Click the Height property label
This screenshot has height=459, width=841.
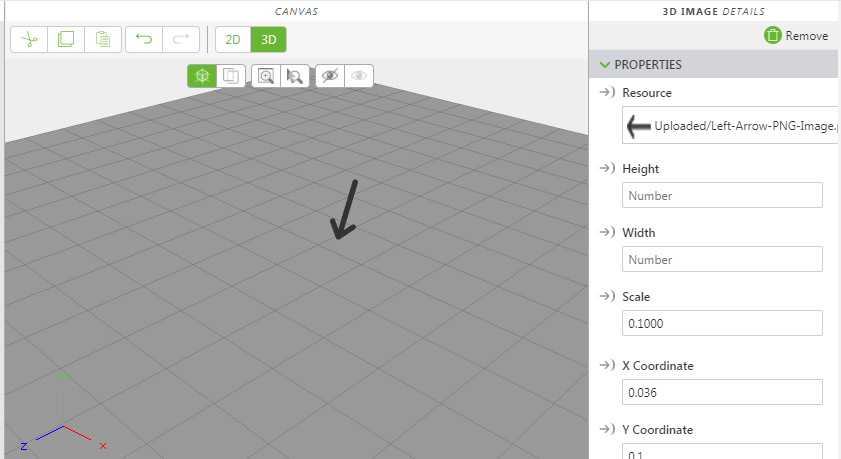point(640,169)
